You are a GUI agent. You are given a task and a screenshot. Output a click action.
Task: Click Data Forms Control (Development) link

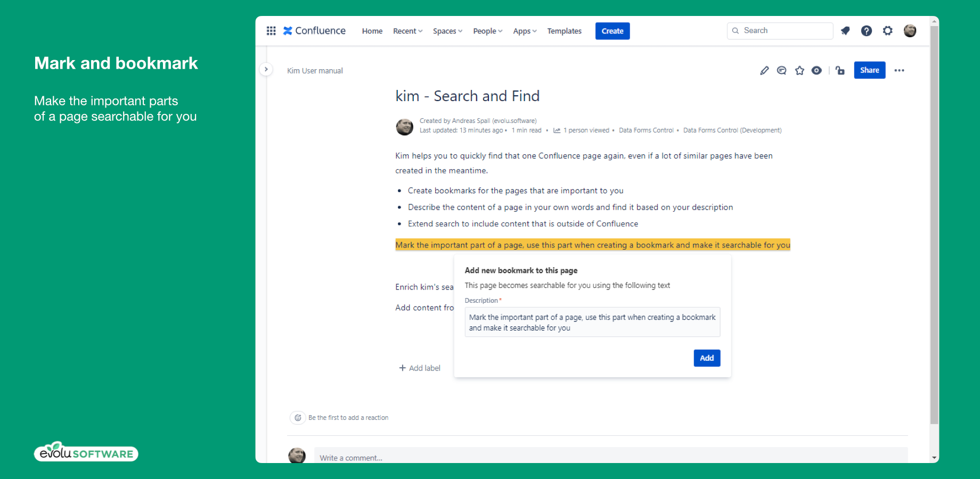tap(732, 130)
